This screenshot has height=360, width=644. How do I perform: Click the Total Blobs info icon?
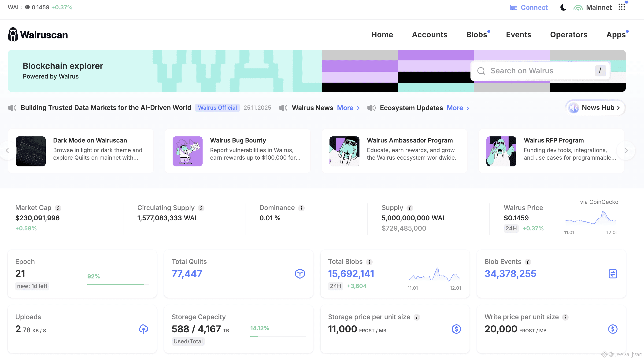coord(369,262)
